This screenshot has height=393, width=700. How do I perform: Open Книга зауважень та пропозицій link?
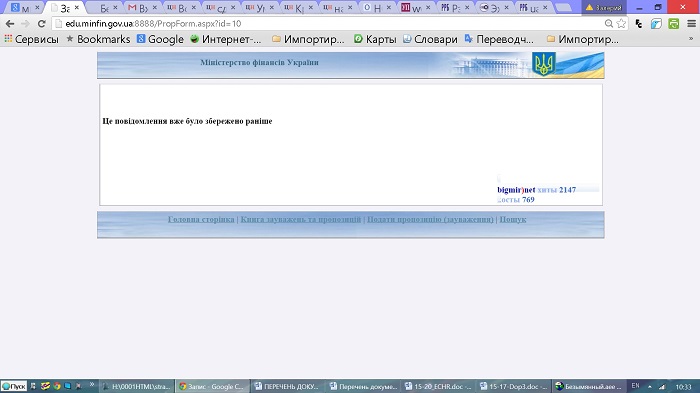[300, 219]
